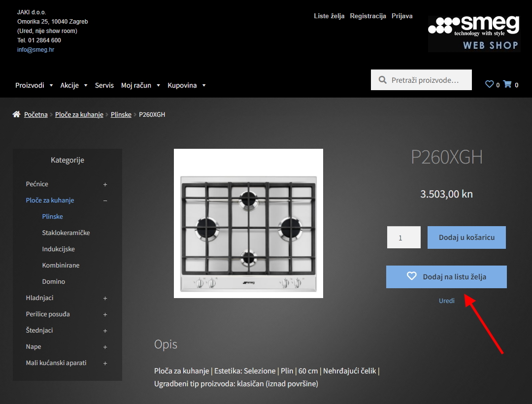
Task: Select the Indukcijske subcategory
Action: (x=58, y=249)
